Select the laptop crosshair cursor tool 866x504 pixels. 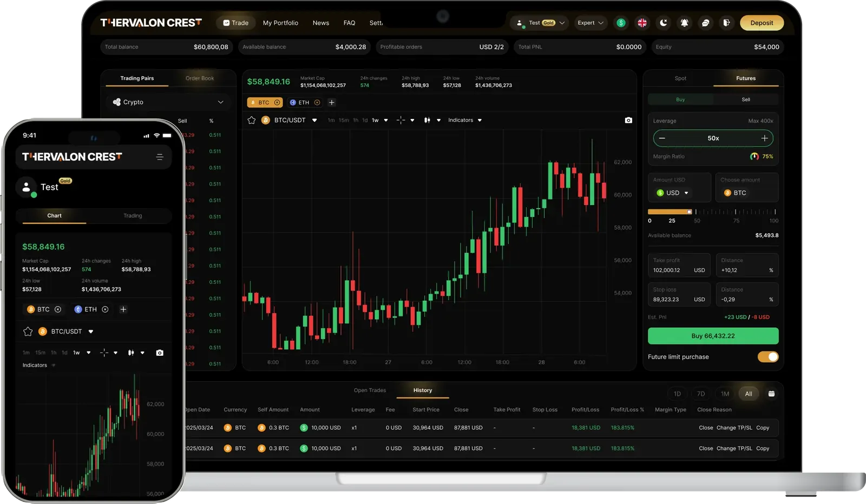tap(401, 120)
